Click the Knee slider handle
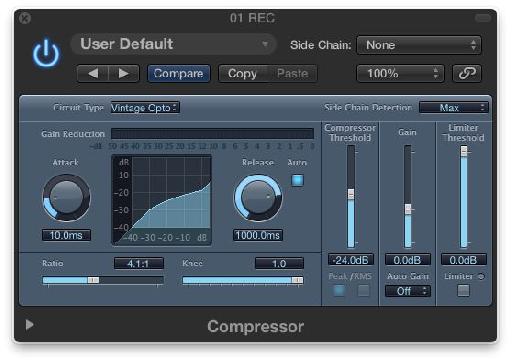This screenshot has height=363, width=512. (297, 280)
